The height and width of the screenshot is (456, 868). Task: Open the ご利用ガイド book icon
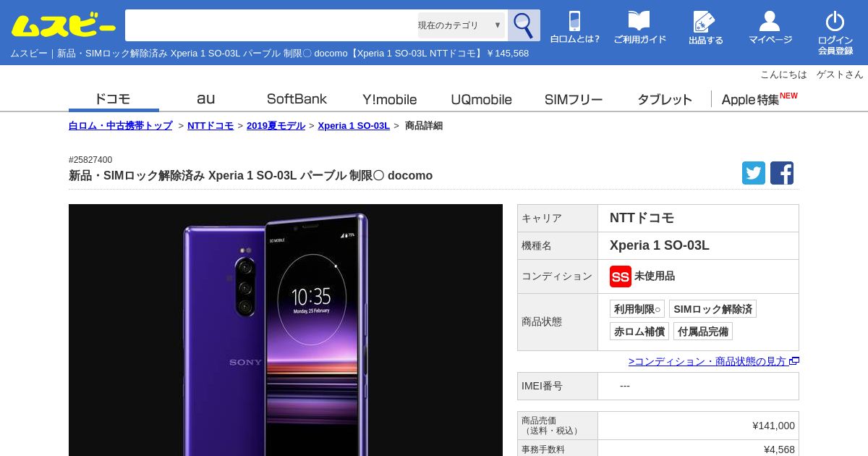tap(639, 28)
